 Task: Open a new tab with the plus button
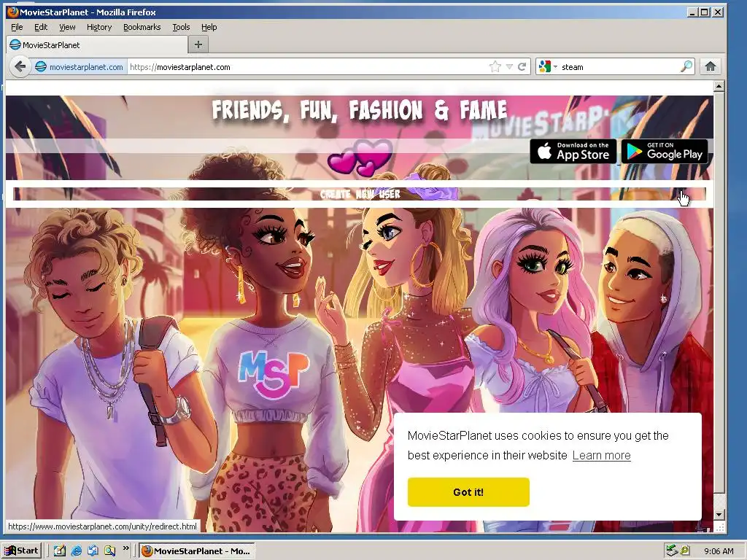click(198, 44)
